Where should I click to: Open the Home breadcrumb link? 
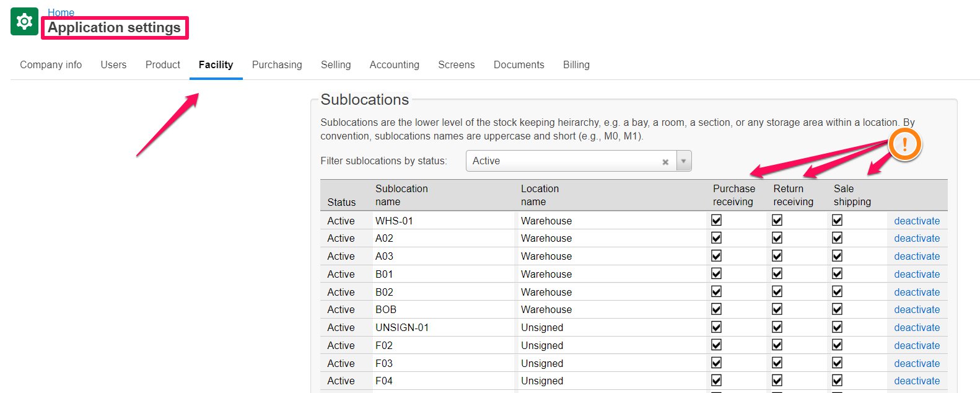tap(61, 12)
